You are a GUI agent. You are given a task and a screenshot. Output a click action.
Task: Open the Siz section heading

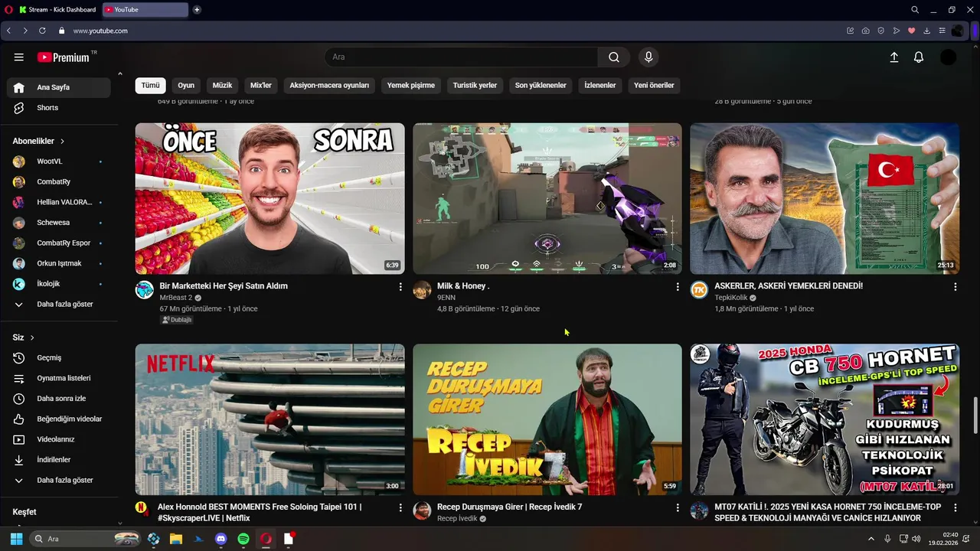[x=24, y=337]
